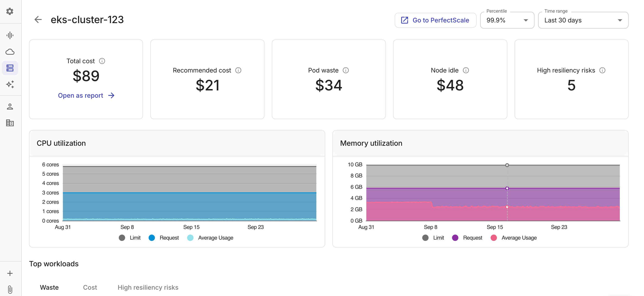Image resolution: width=644 pixels, height=296 pixels.
Task: Select the Waste tab
Action: click(x=49, y=287)
